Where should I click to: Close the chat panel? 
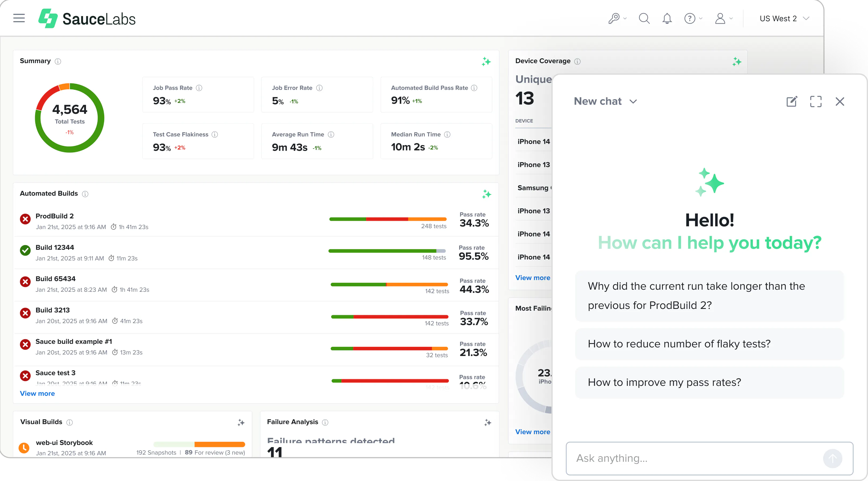(x=840, y=102)
